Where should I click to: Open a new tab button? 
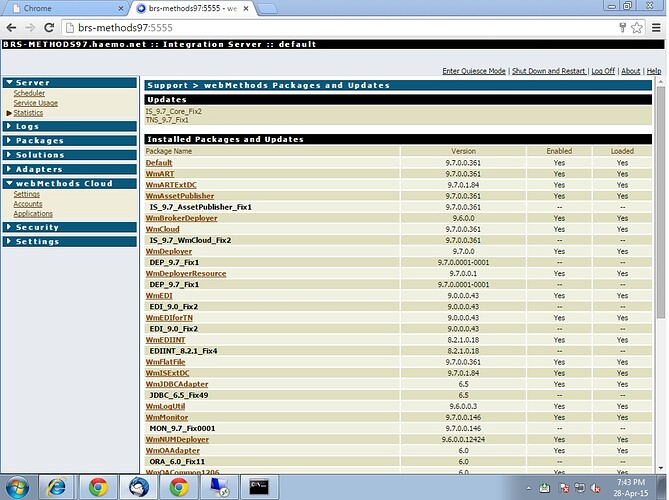point(268,9)
